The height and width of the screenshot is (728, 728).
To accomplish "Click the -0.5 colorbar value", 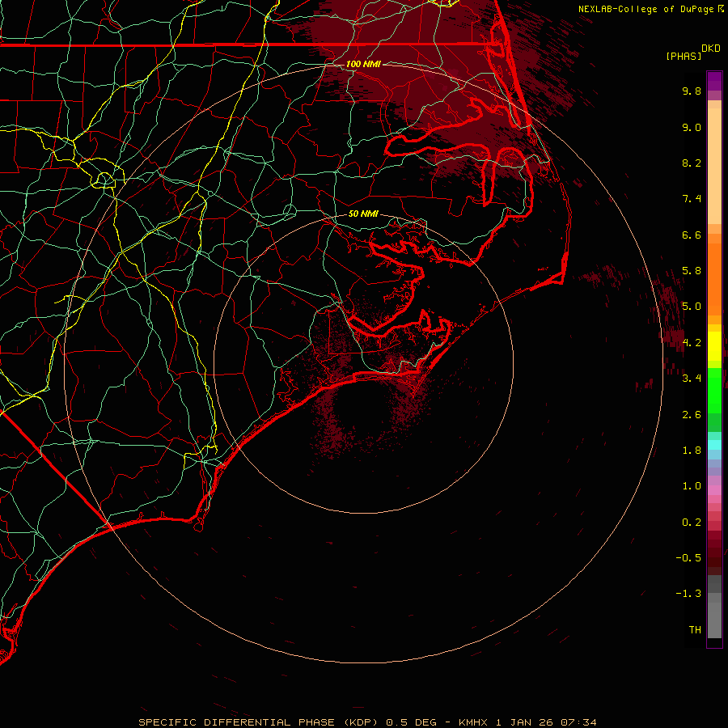I will pos(688,558).
